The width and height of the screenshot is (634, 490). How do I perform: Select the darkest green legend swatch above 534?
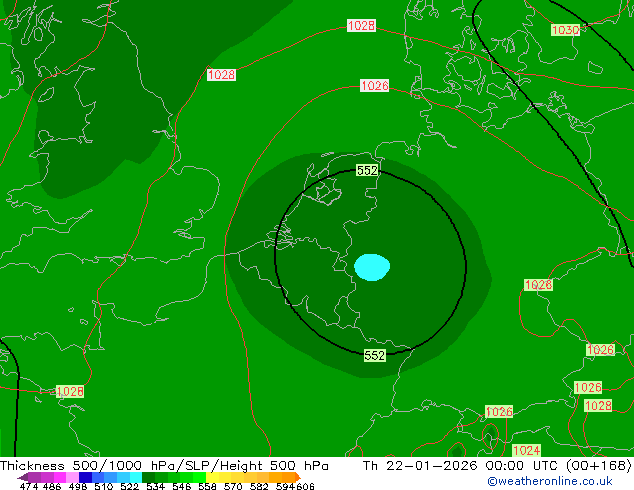[x=148, y=477]
